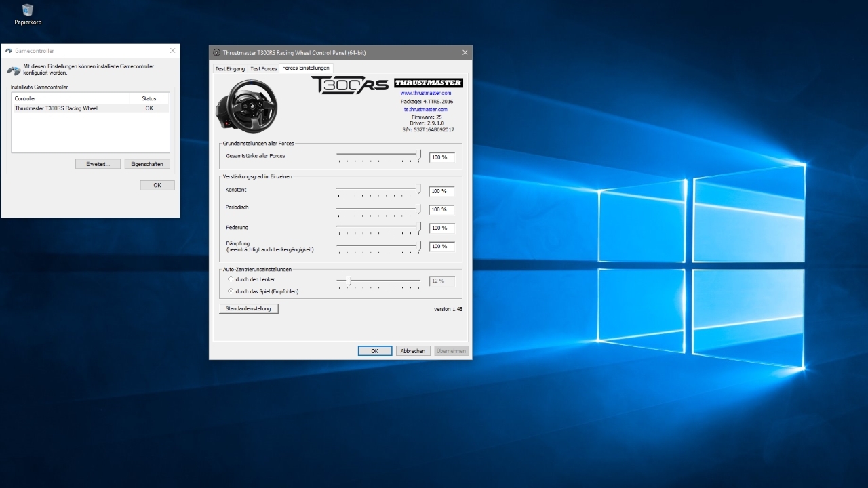Click the Status column header
The width and height of the screenshot is (868, 488).
[x=149, y=98]
